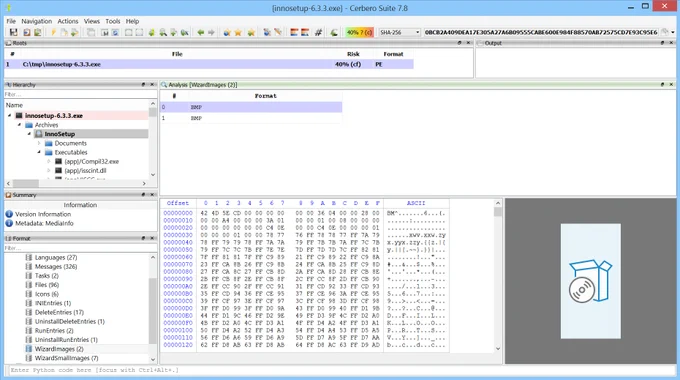This screenshot has height=380, width=680.
Task: Click the magnifier search icon in toolbar
Action: pos(163,33)
